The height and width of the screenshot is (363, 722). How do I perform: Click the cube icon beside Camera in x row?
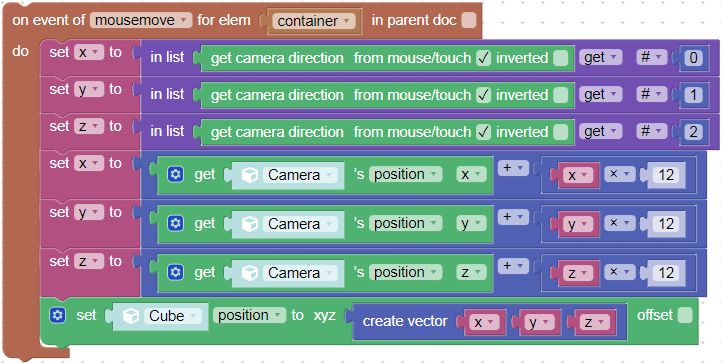point(249,175)
